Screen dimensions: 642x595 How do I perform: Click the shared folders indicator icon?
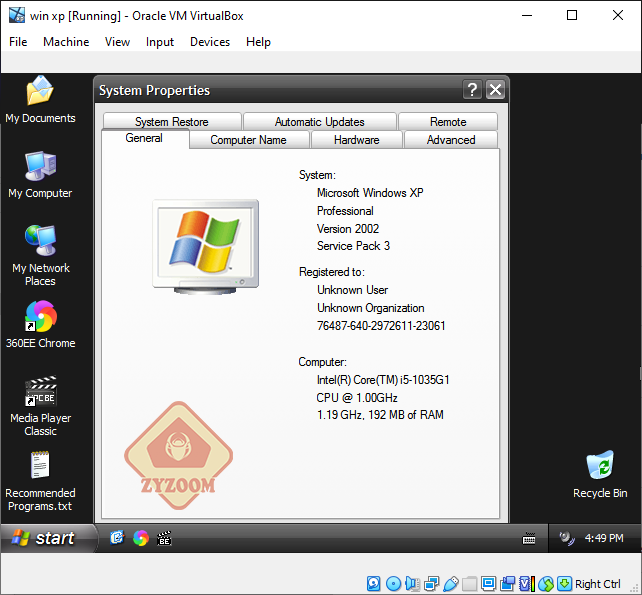(x=470, y=584)
